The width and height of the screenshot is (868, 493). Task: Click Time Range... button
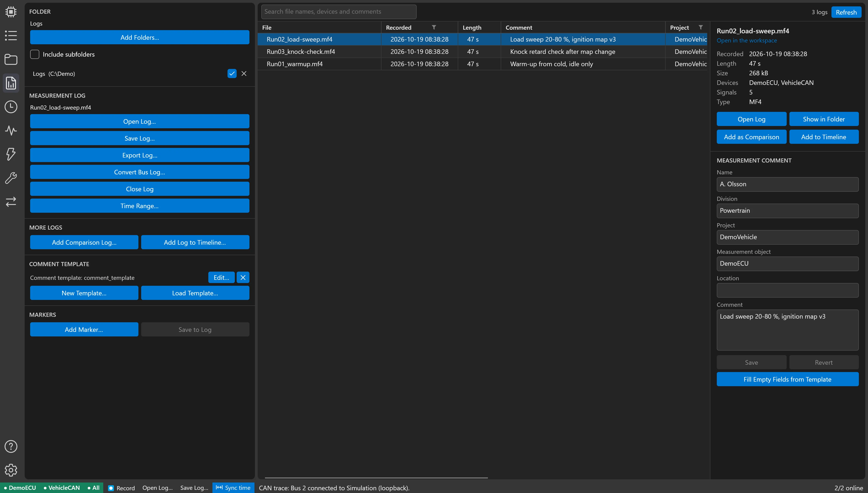[140, 206]
